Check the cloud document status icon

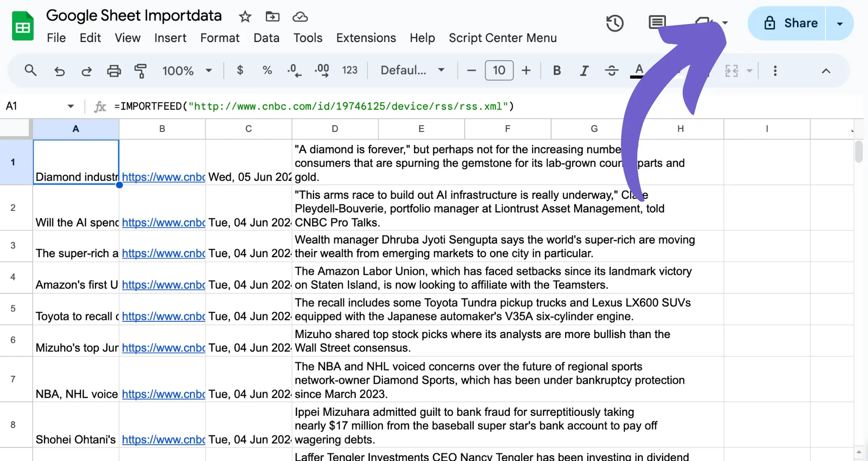[x=300, y=17]
